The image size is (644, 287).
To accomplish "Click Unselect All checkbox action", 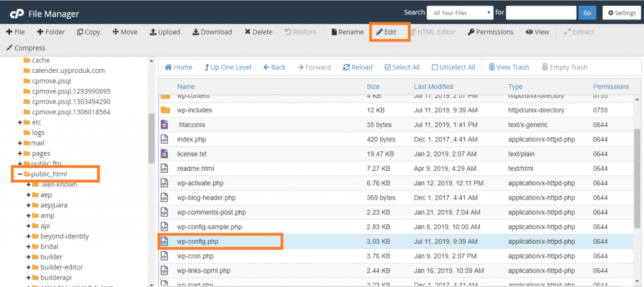I will [453, 67].
